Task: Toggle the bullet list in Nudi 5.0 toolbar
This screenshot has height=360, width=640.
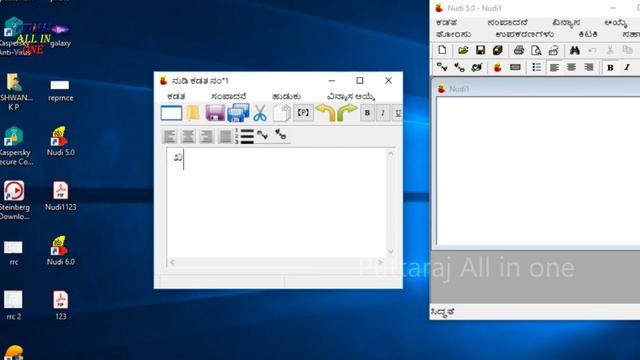Action: tap(536, 67)
